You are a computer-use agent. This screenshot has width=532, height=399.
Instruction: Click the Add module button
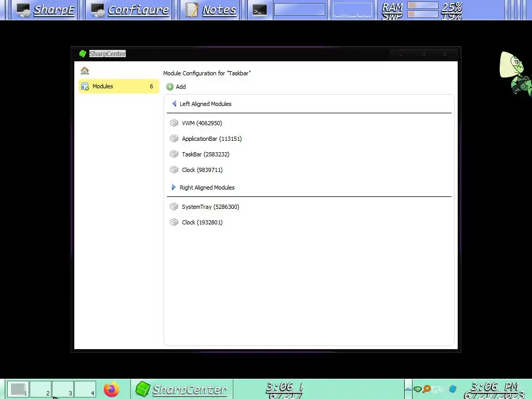(x=176, y=87)
